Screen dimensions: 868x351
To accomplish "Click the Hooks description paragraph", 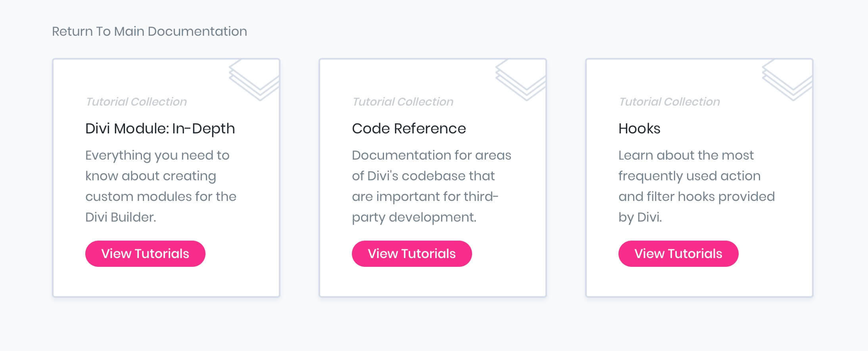I will point(696,186).
